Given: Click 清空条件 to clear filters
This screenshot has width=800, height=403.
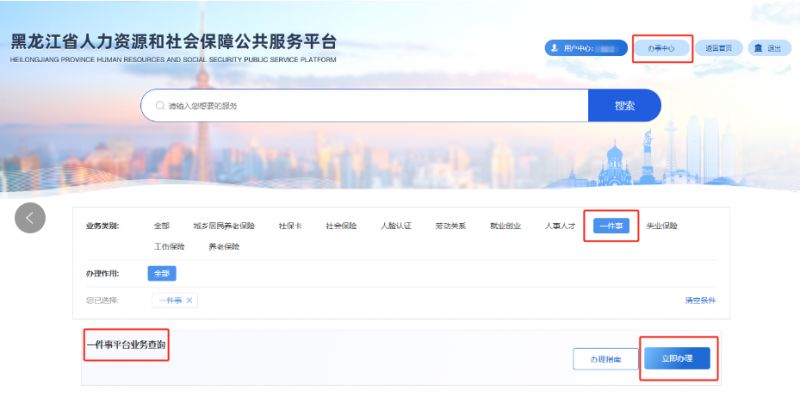Looking at the screenshot, I should click(699, 300).
